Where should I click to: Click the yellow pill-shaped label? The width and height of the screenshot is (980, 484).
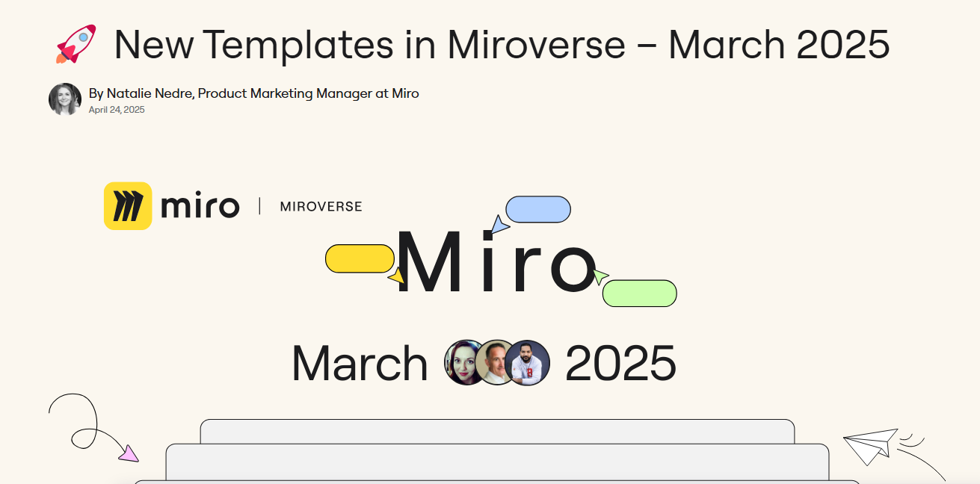pyautogui.click(x=360, y=258)
